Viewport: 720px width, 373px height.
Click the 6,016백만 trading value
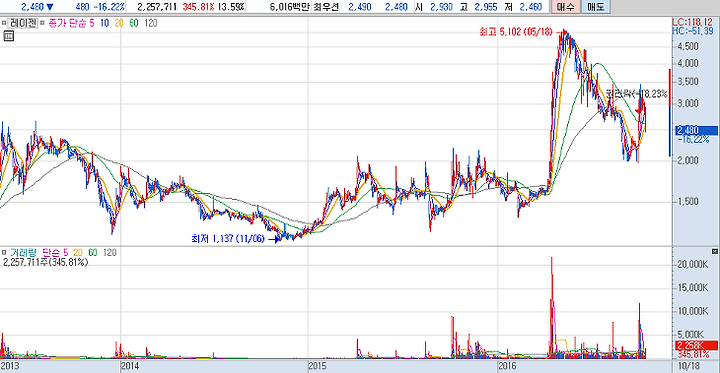(x=289, y=7)
